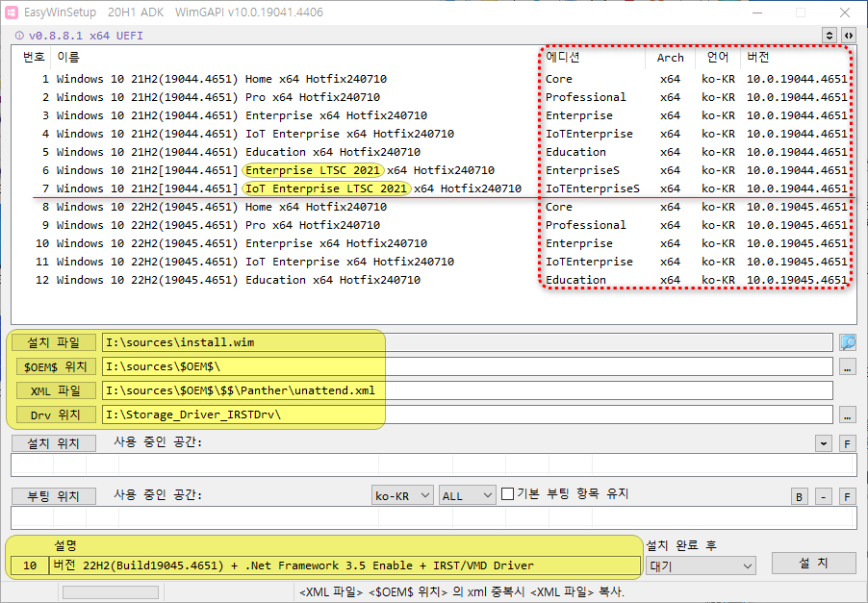868x603 pixels.
Task: Click the install file search magnifier icon
Action: tap(847, 342)
